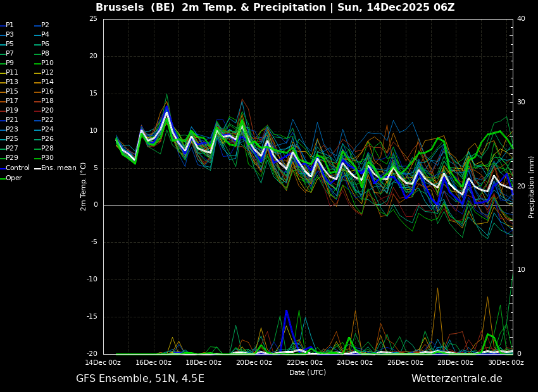Choose the P8 legend label
The height and width of the screenshot is (392, 538).
pyautogui.click(x=46, y=54)
